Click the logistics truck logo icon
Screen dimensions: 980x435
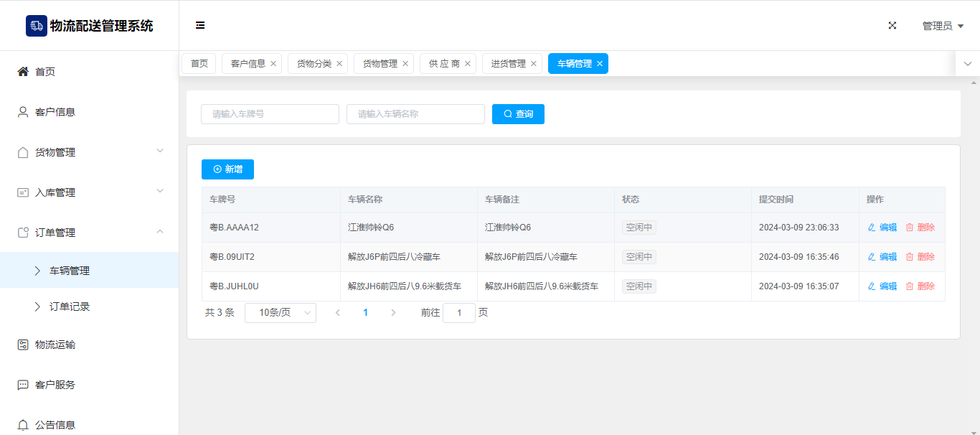tap(36, 26)
